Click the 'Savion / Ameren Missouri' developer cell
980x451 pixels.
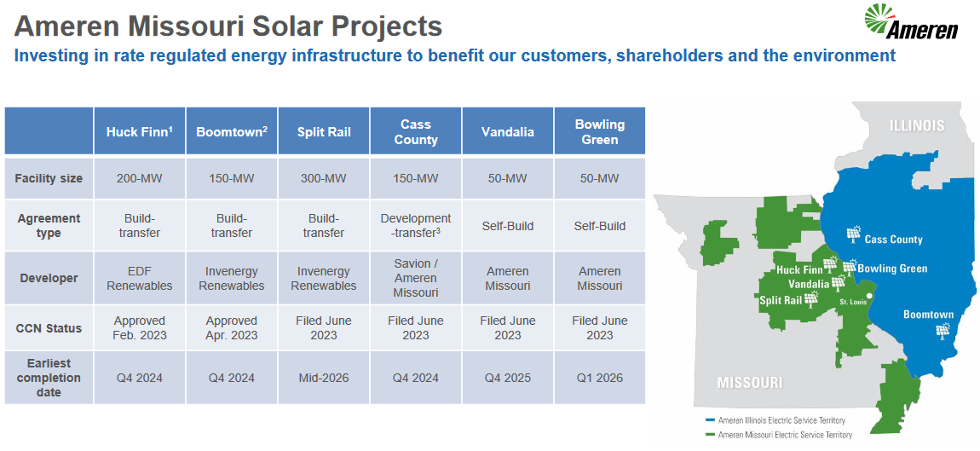tap(416, 278)
